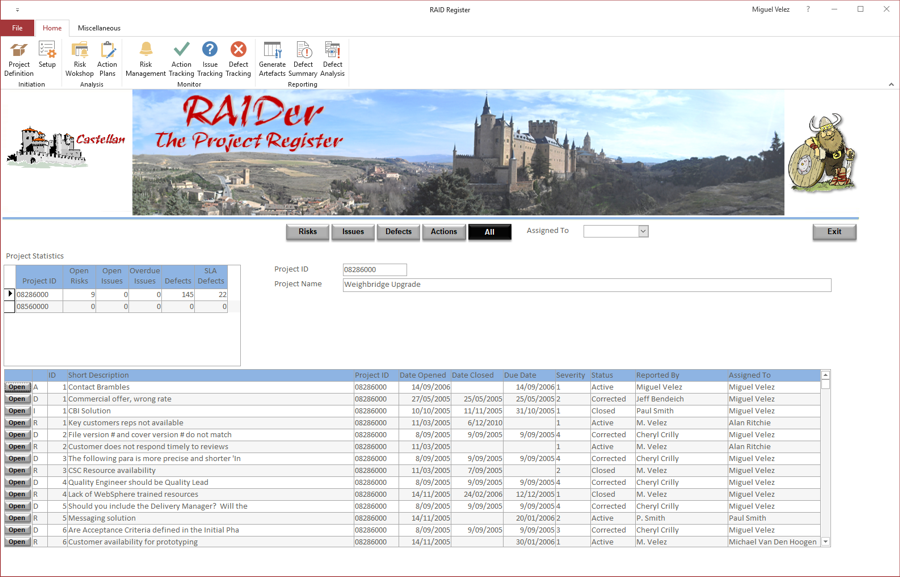The height and width of the screenshot is (577, 900).
Task: Click the Exit button
Action: tap(835, 231)
